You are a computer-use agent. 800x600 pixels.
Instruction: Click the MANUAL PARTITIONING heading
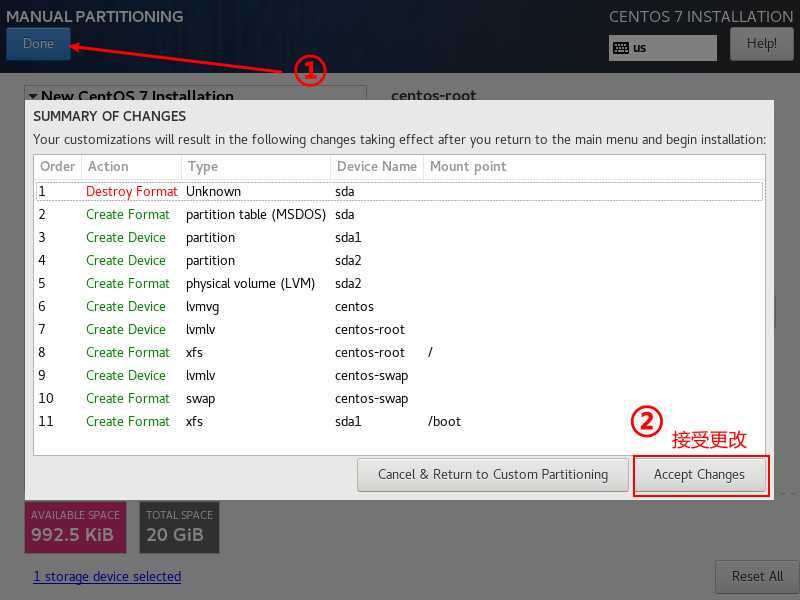pyautogui.click(x=95, y=16)
